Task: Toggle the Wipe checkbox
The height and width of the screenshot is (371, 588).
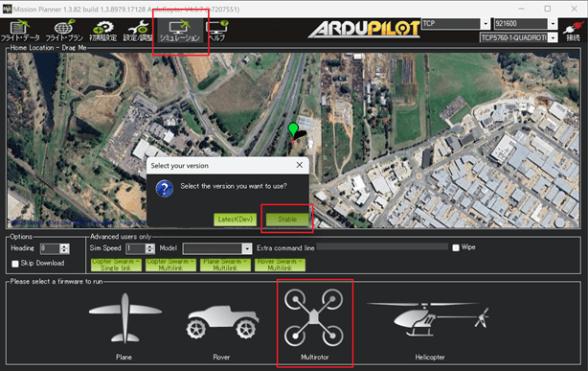Action: [x=456, y=247]
